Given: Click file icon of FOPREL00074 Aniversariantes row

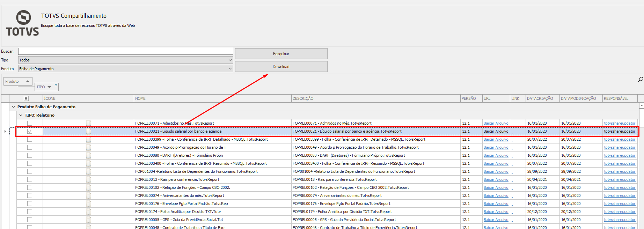Looking at the screenshot, I should click(x=89, y=195).
